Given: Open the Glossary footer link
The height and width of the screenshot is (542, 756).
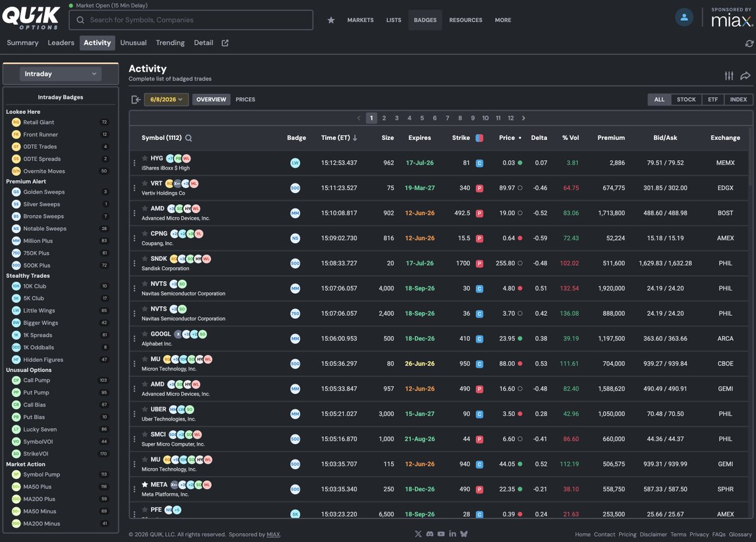Looking at the screenshot, I should [740, 534].
